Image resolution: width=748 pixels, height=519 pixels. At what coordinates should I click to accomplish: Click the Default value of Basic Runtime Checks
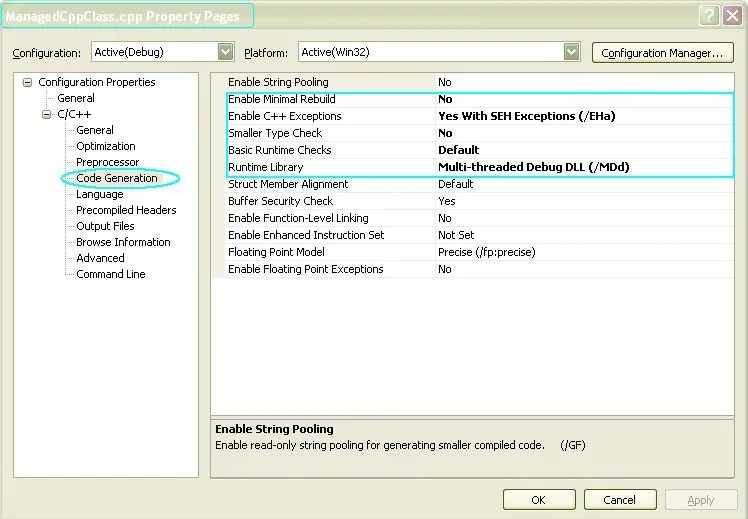tap(458, 150)
